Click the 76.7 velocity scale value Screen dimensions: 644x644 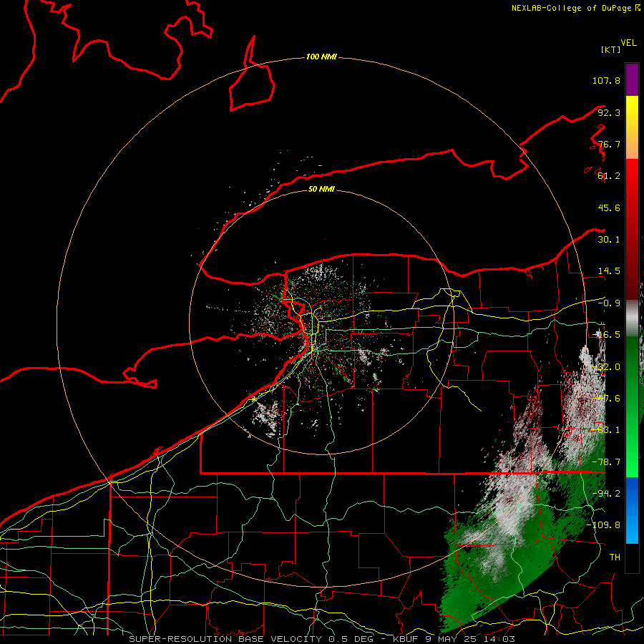609,144
